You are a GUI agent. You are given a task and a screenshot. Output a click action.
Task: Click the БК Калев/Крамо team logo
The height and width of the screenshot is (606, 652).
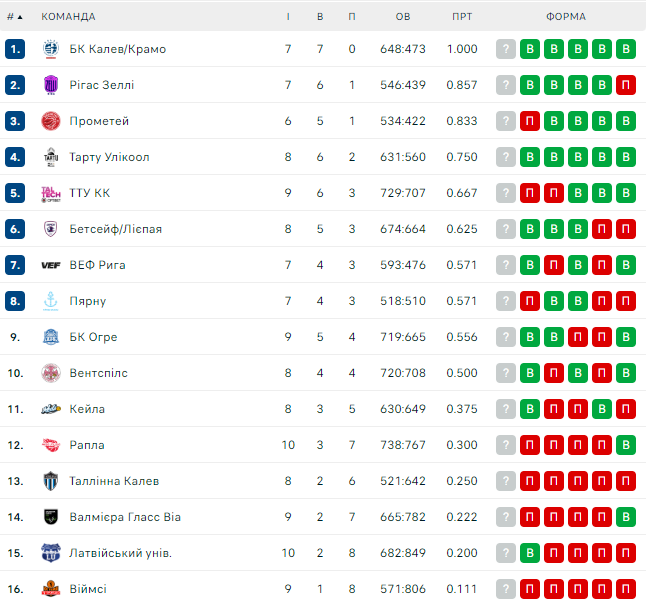51,49
